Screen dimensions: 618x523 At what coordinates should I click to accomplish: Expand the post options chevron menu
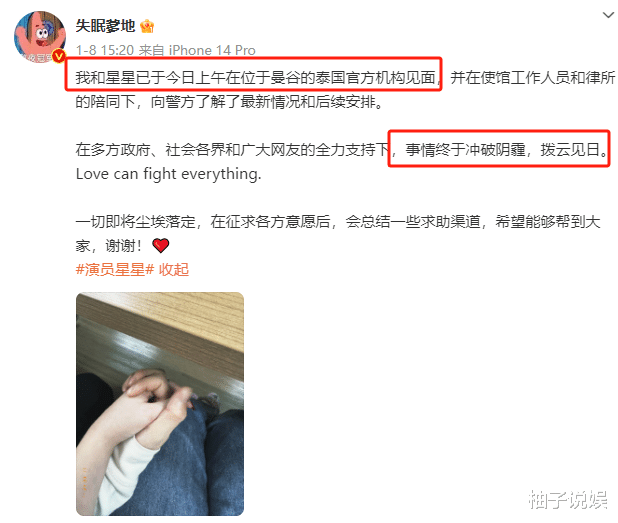point(608,15)
